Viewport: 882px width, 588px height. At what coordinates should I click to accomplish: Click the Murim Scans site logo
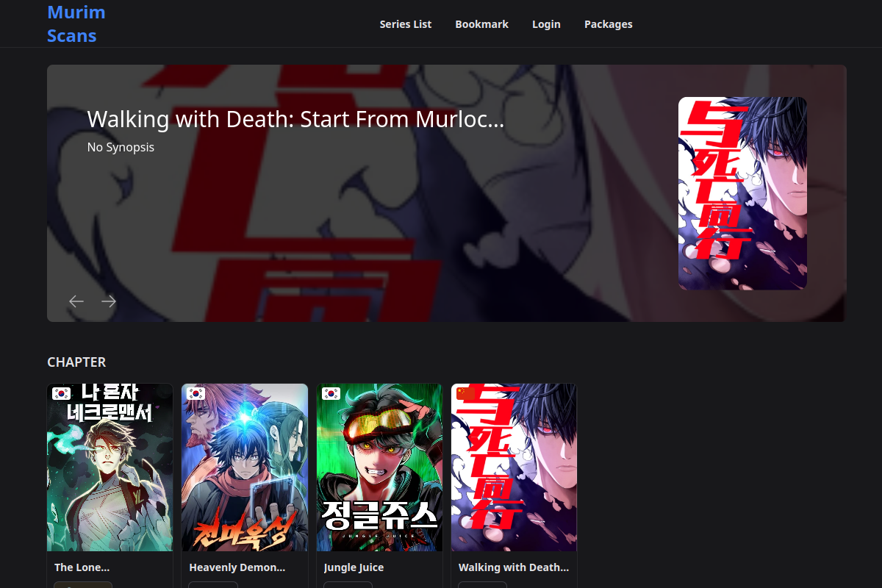click(76, 24)
